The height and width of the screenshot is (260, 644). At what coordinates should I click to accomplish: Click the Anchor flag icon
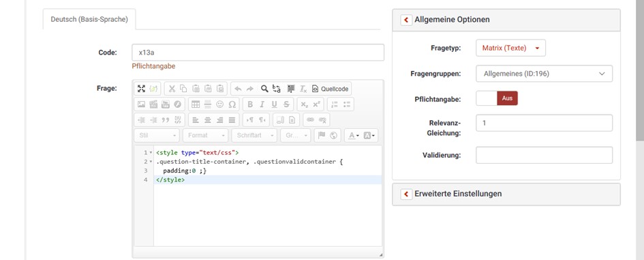pos(322,135)
